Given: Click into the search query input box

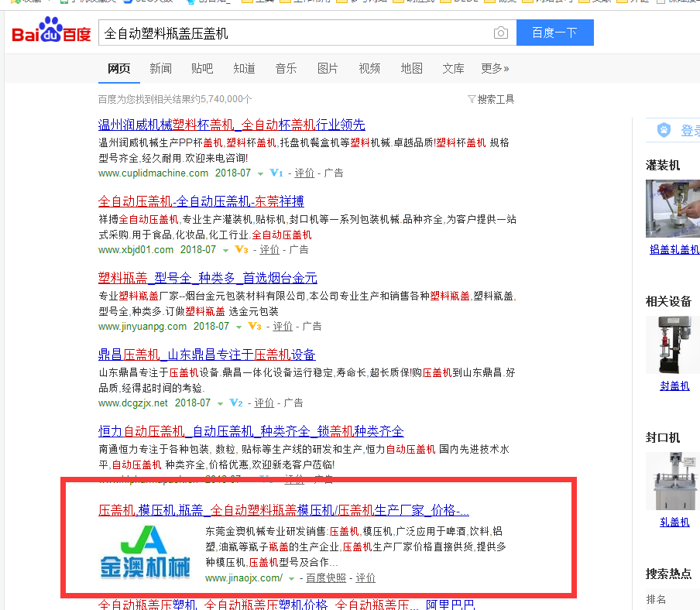Looking at the screenshot, I should (x=294, y=33).
